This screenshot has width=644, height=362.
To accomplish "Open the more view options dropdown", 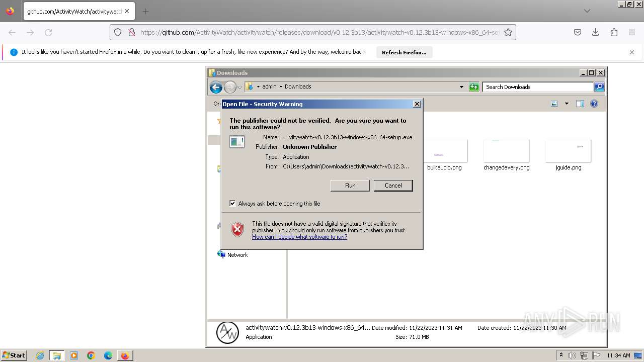I will [567, 104].
